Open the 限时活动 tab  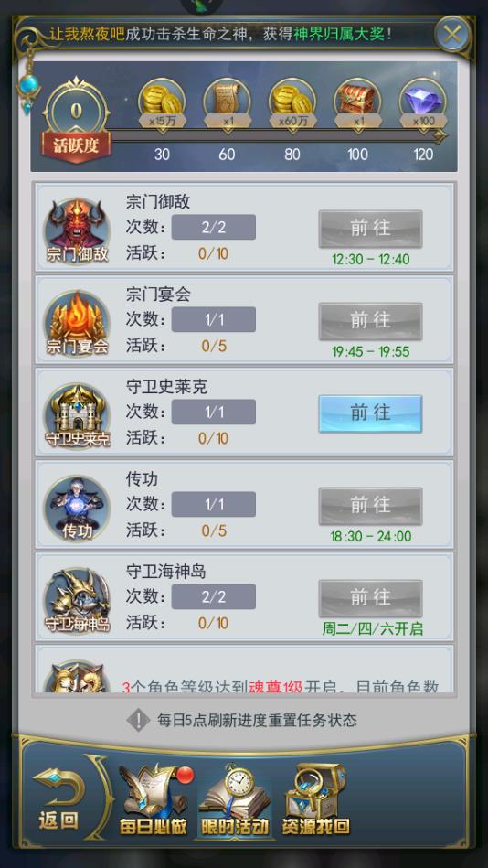click(x=235, y=799)
